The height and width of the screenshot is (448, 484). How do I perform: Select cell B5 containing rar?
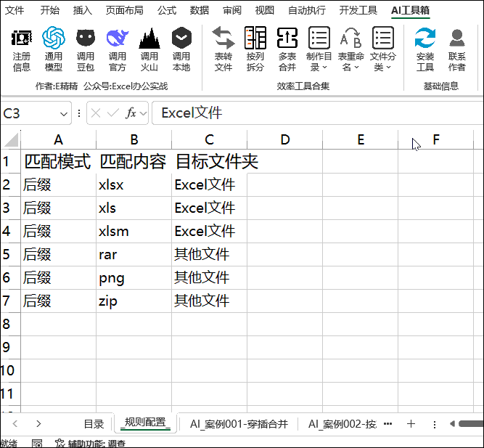(x=134, y=254)
